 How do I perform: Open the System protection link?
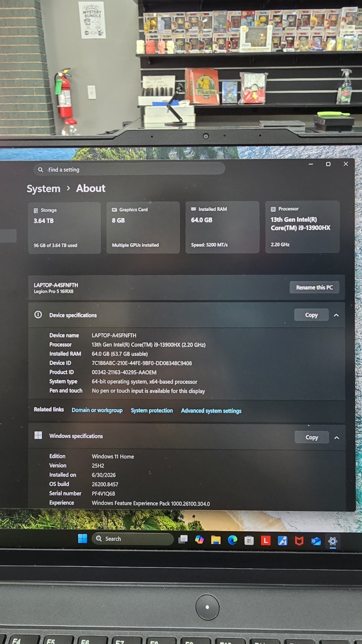[x=152, y=411]
